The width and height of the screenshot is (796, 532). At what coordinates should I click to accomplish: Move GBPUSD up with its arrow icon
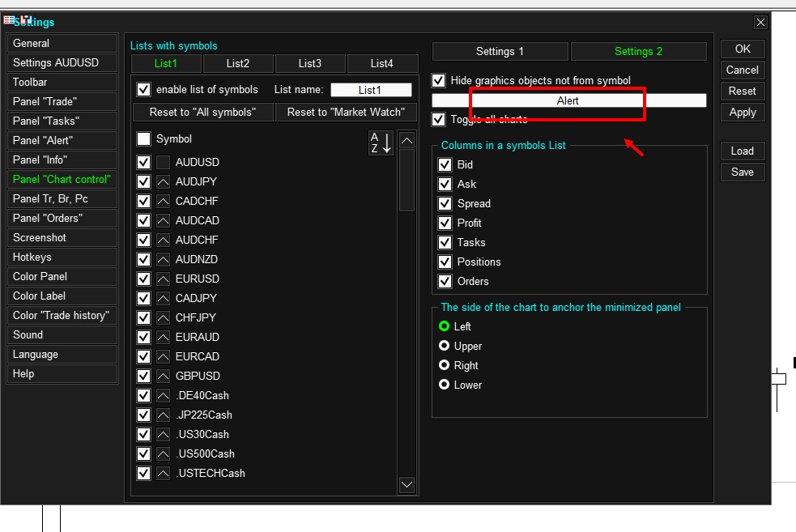163,377
